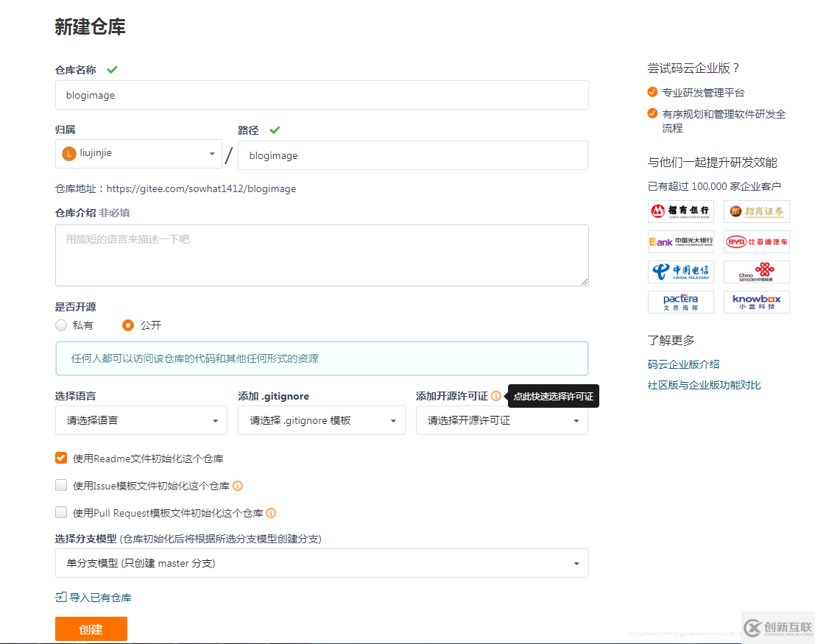Click the 比亚迪汽车 logo
Image resolution: width=815 pixels, height=644 pixels.
tap(756, 241)
